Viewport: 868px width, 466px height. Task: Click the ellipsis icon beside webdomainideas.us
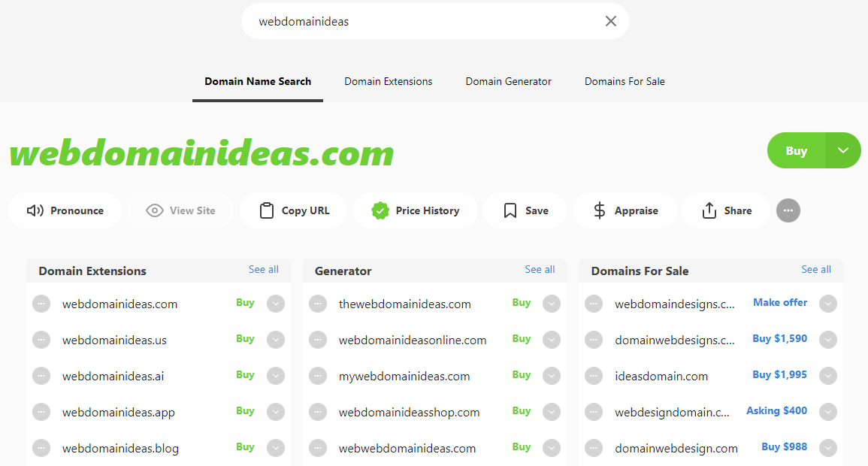(x=41, y=340)
